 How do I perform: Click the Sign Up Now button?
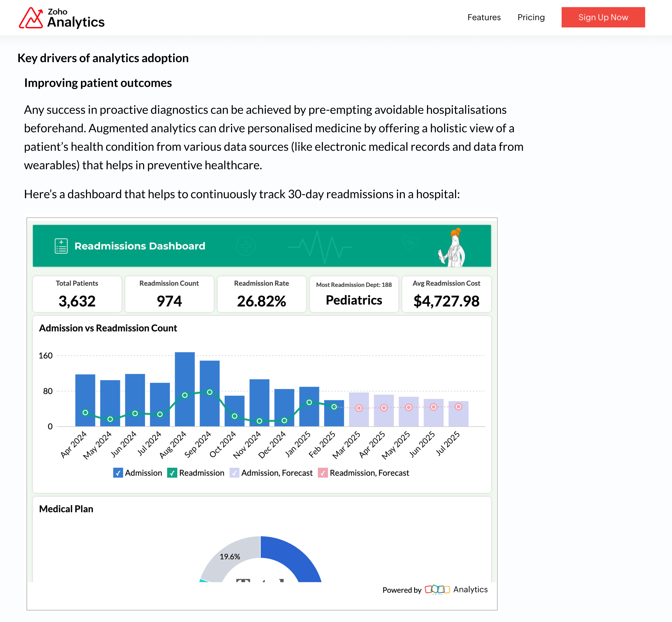click(x=603, y=18)
